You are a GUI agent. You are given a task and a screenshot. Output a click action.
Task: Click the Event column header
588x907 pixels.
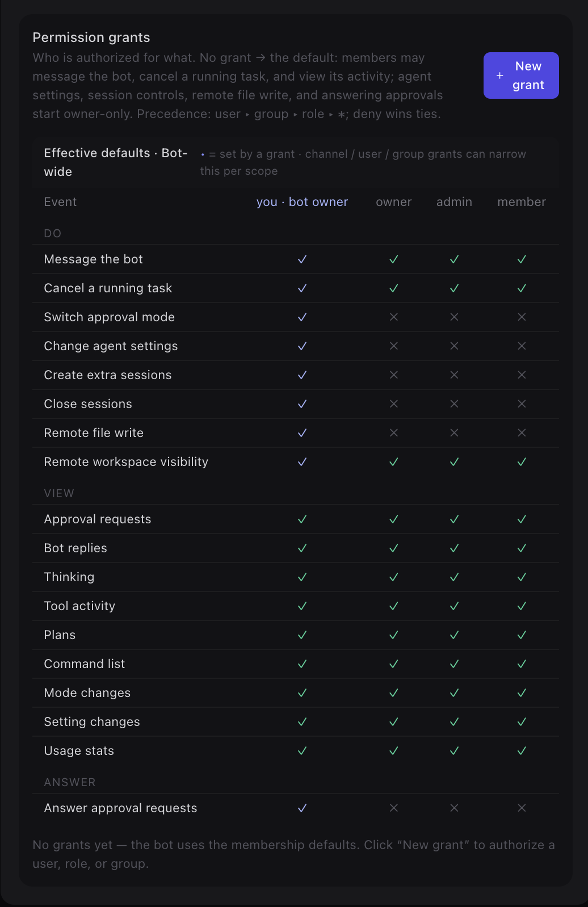(60, 202)
